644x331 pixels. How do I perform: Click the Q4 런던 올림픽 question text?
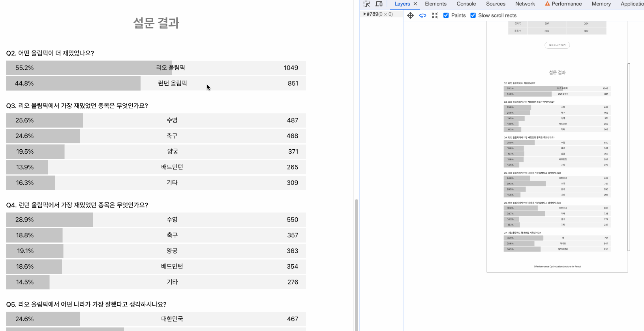pyautogui.click(x=77, y=205)
